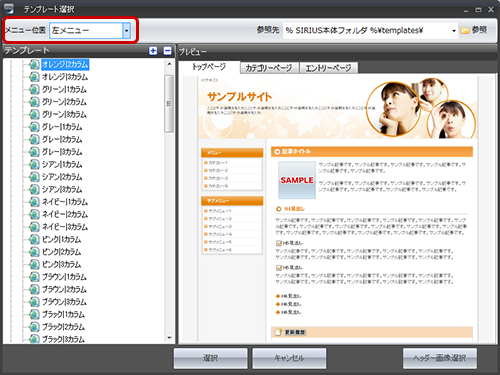Select the オレンジ|2カラム template
This screenshot has height=375, width=500.
point(65,64)
